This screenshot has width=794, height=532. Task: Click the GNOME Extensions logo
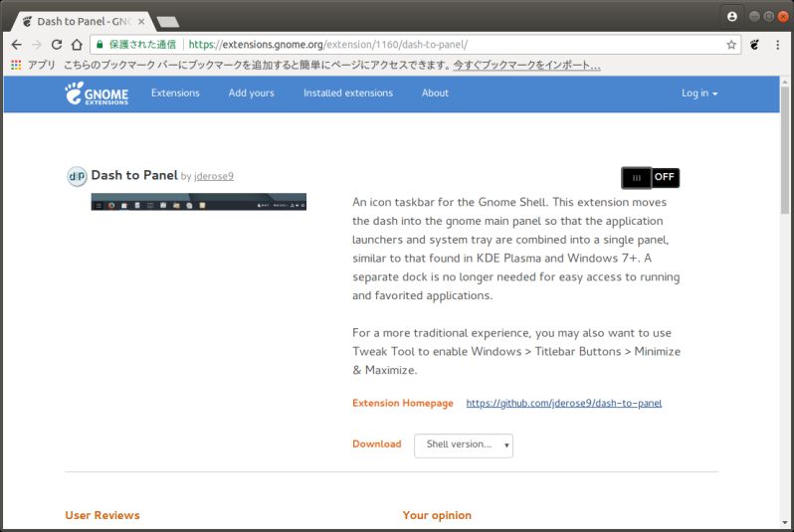97,93
